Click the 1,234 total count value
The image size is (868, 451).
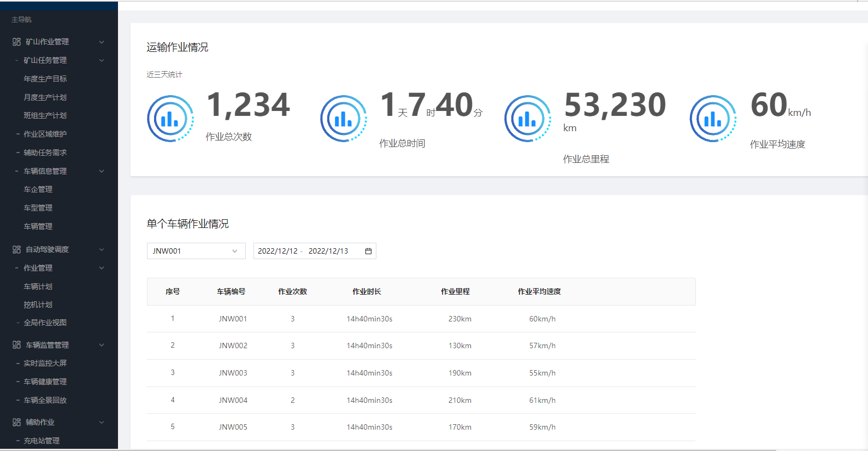coord(248,105)
